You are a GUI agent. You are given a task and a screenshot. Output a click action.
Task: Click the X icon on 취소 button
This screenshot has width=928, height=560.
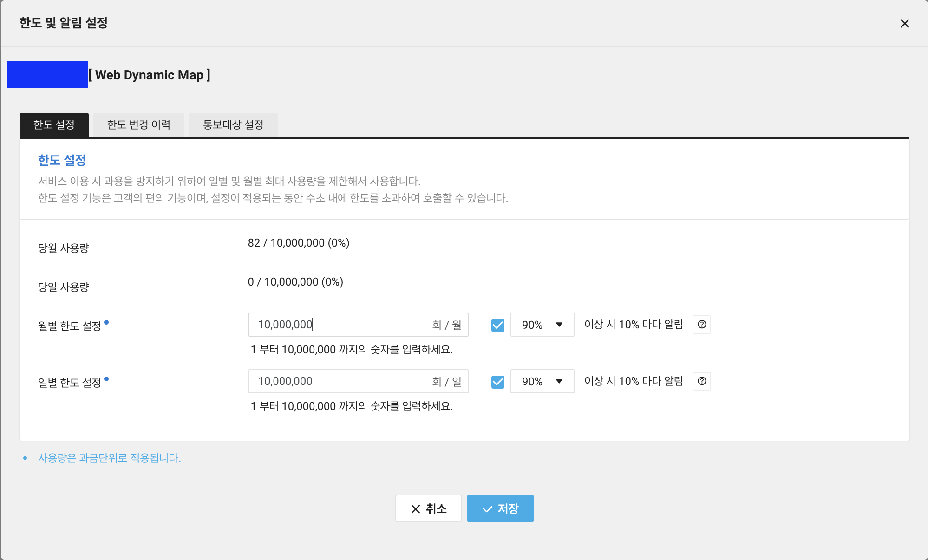[x=416, y=509]
